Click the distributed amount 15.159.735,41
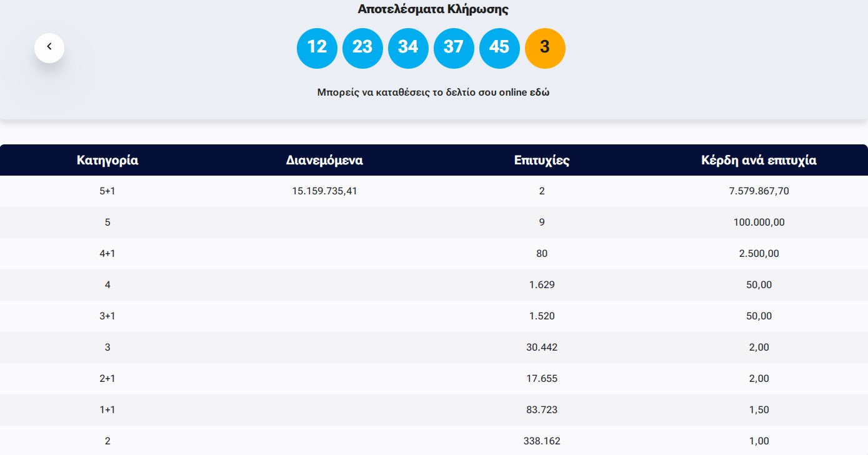Viewport: 868px width, 455px height. (324, 191)
